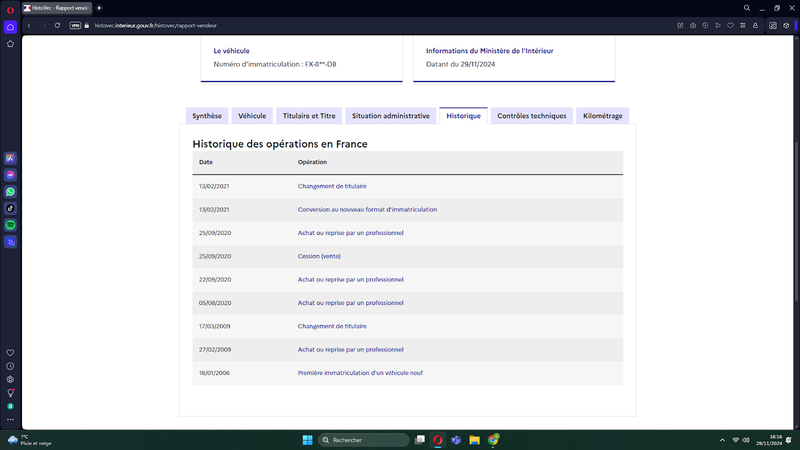Open the weather widget Pluie et neige

(x=31, y=440)
